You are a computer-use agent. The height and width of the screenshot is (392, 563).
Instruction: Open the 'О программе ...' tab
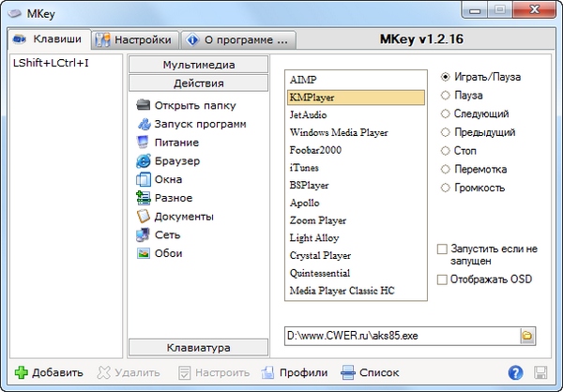(238, 40)
